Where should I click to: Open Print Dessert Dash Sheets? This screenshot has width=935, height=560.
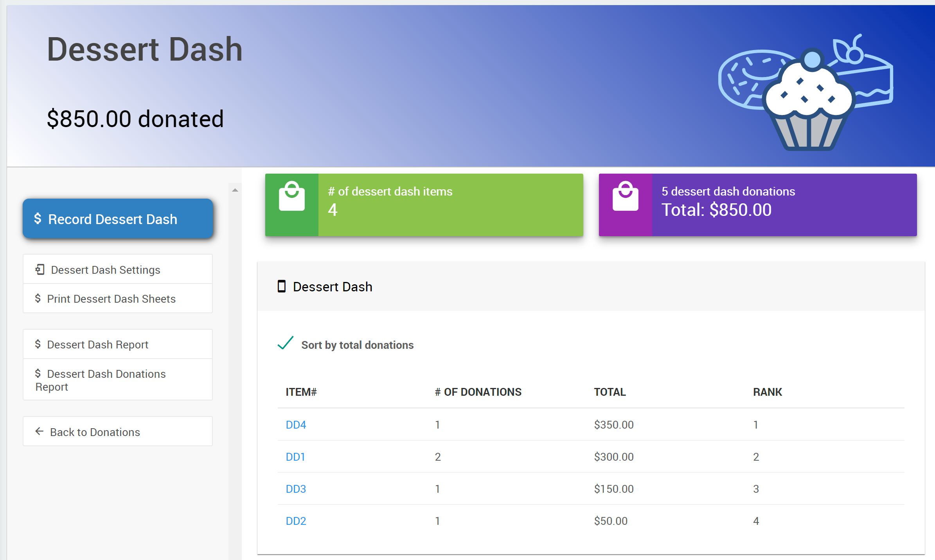[x=111, y=299]
